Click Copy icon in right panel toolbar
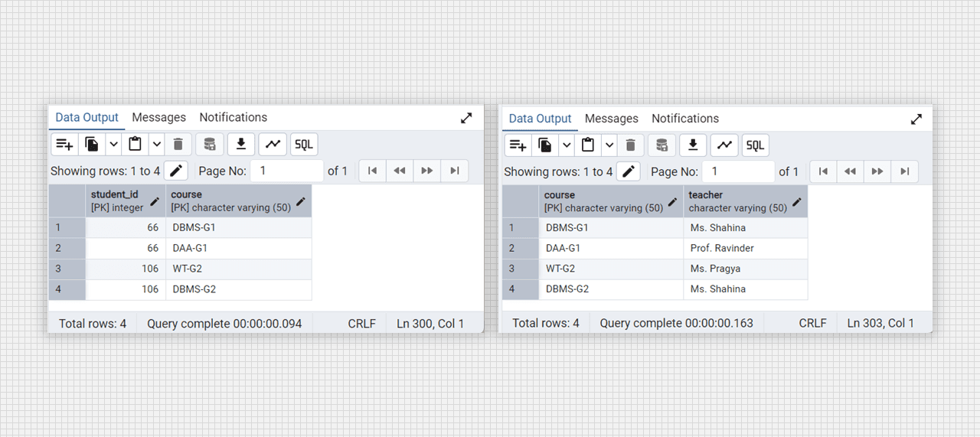This screenshot has height=437, width=980. [545, 145]
